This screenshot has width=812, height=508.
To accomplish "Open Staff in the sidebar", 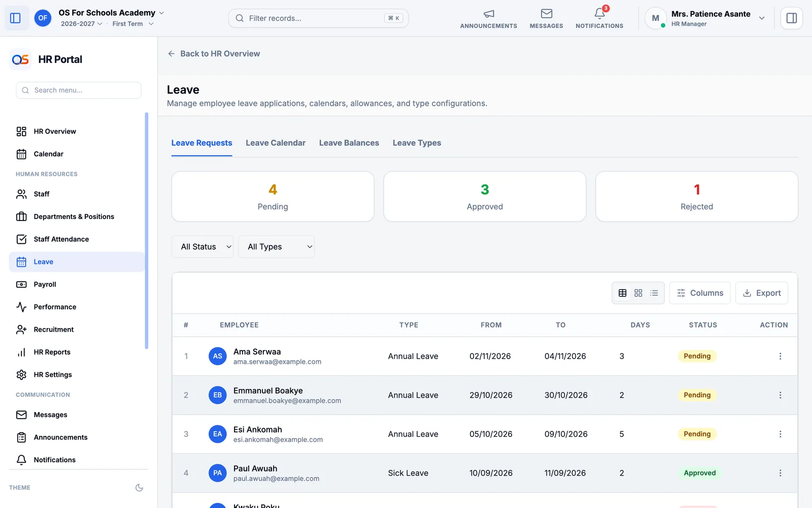I will click(77, 194).
